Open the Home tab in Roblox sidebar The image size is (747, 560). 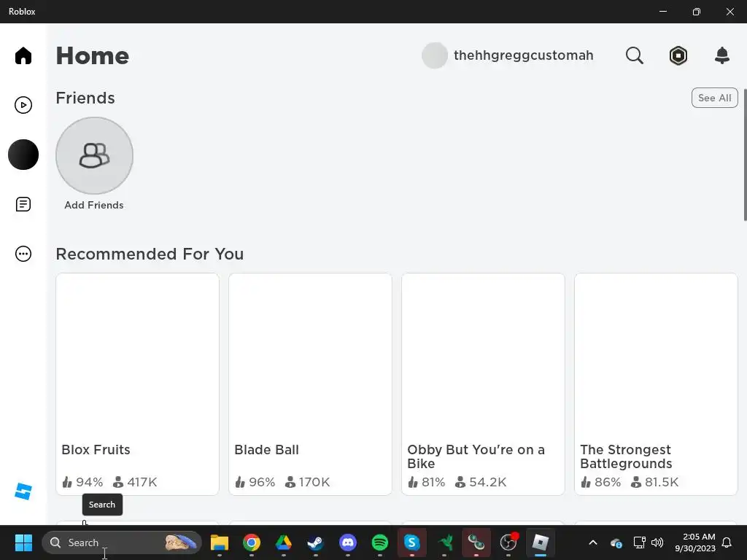coord(23,55)
